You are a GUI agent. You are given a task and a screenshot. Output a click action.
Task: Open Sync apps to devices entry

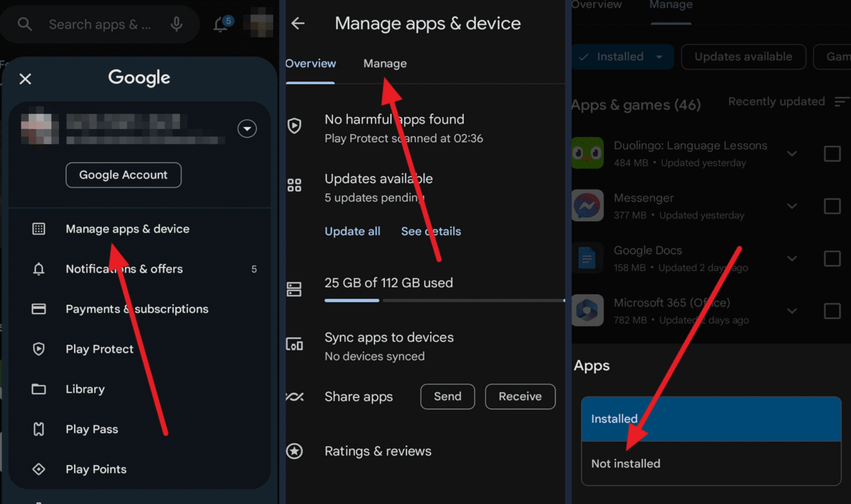389,346
